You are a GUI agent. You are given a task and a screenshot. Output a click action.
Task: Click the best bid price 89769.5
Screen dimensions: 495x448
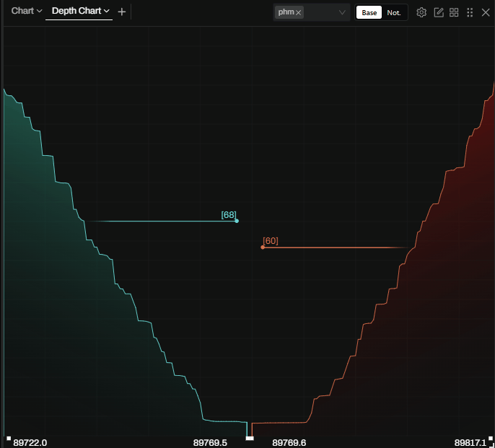(210, 443)
